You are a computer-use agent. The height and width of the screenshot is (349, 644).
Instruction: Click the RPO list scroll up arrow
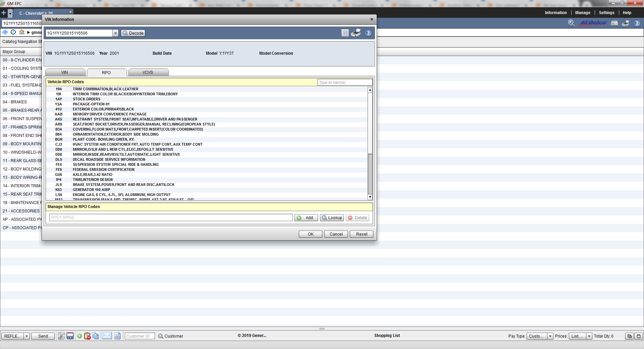370,90
